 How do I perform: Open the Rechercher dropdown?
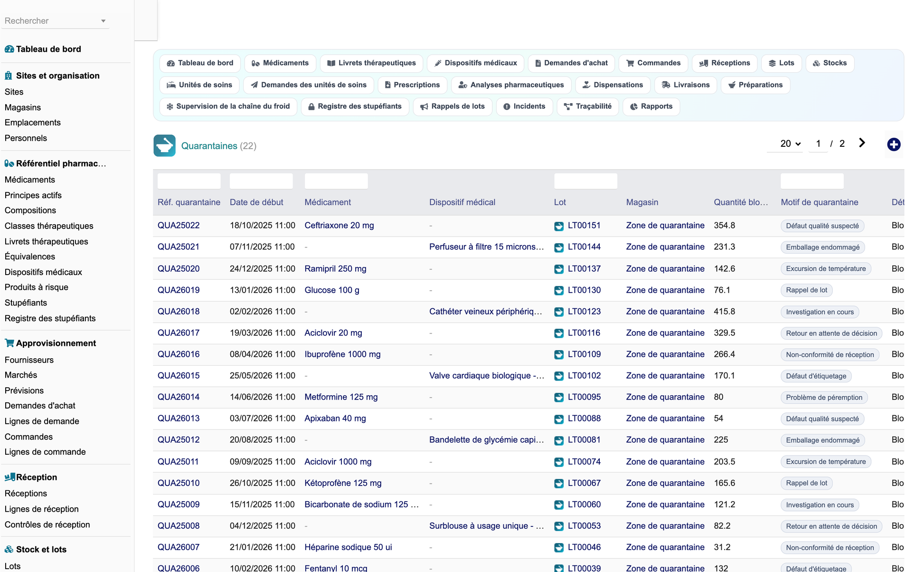[56, 21]
